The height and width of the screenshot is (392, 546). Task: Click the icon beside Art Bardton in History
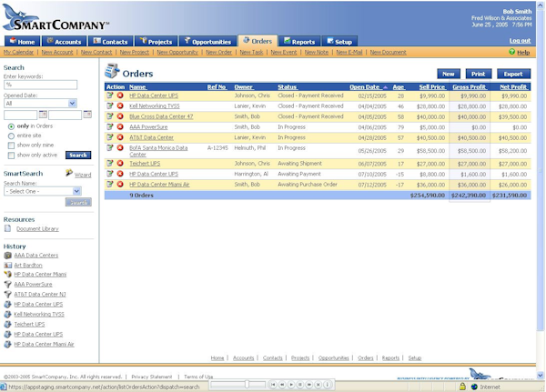click(x=7, y=265)
